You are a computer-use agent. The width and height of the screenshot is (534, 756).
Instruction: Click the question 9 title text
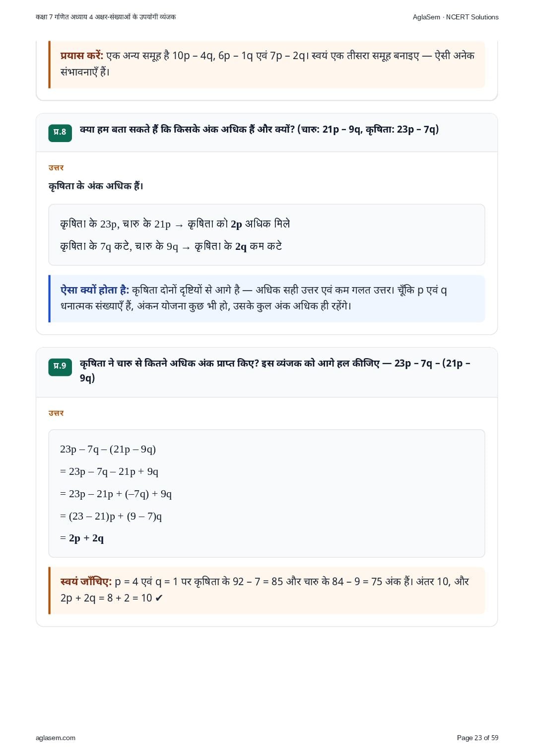[275, 371]
